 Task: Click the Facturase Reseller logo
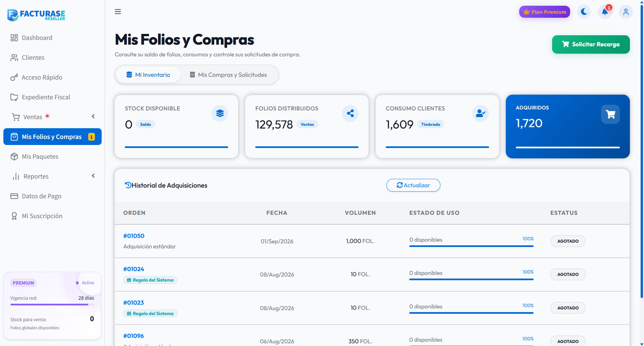tap(36, 15)
